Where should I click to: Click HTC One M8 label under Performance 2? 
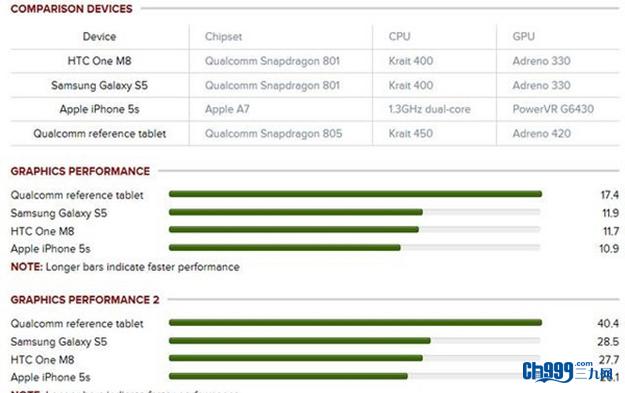pos(42,360)
